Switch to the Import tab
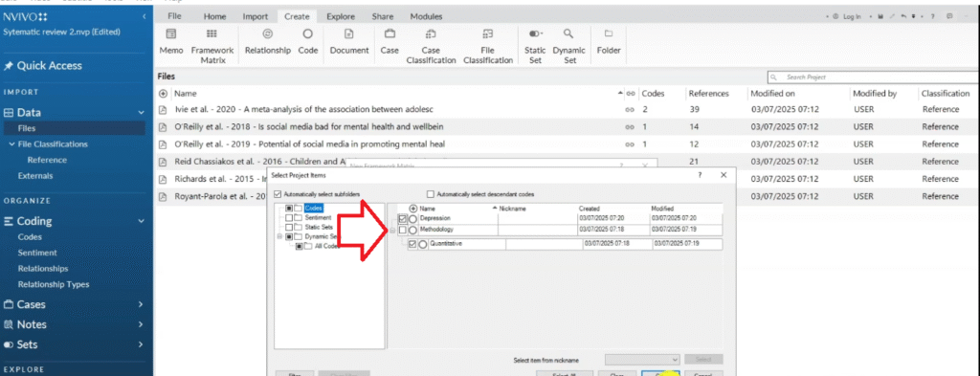 point(255,17)
